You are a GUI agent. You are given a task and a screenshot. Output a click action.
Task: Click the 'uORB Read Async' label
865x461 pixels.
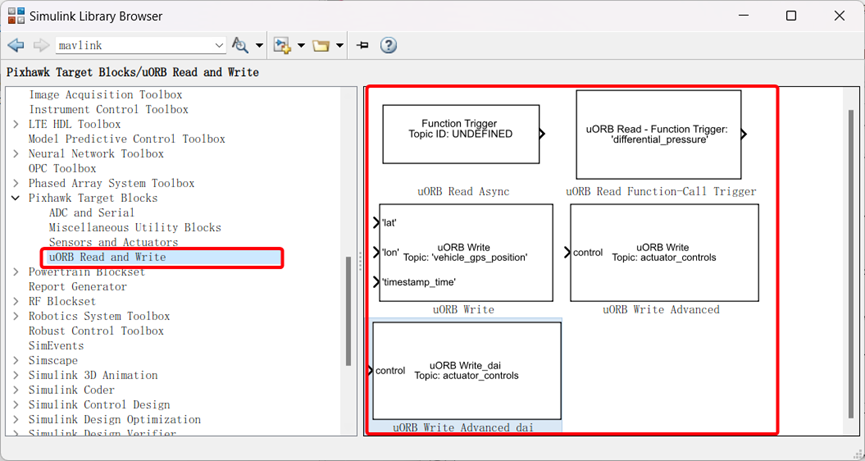pos(463,192)
